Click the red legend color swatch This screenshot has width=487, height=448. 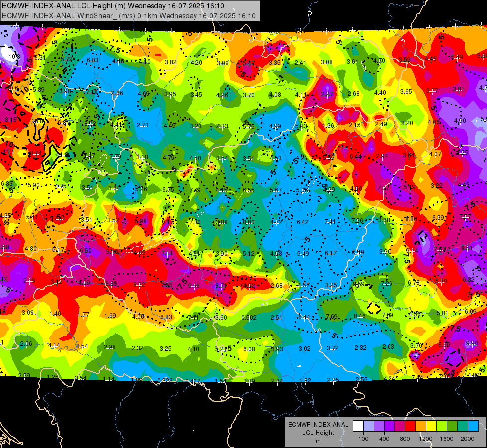(x=410, y=426)
